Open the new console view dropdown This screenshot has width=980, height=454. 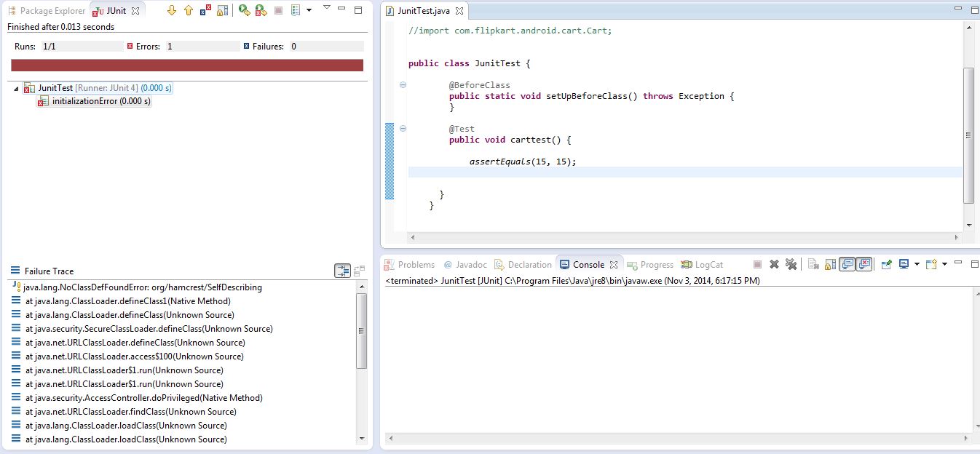944,264
